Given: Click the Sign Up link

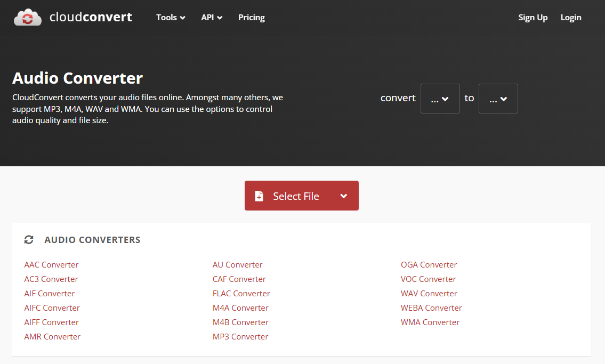Looking at the screenshot, I should 533,18.
